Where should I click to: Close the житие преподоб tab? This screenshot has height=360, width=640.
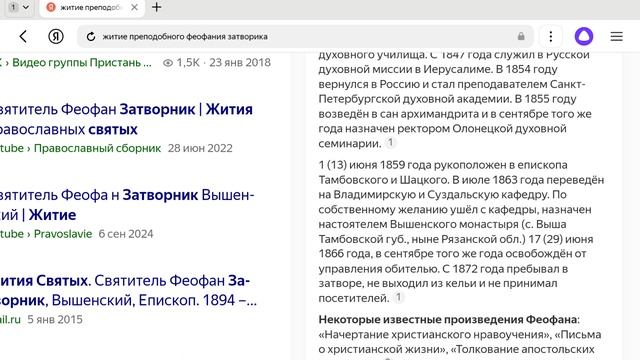pyautogui.click(x=134, y=7)
